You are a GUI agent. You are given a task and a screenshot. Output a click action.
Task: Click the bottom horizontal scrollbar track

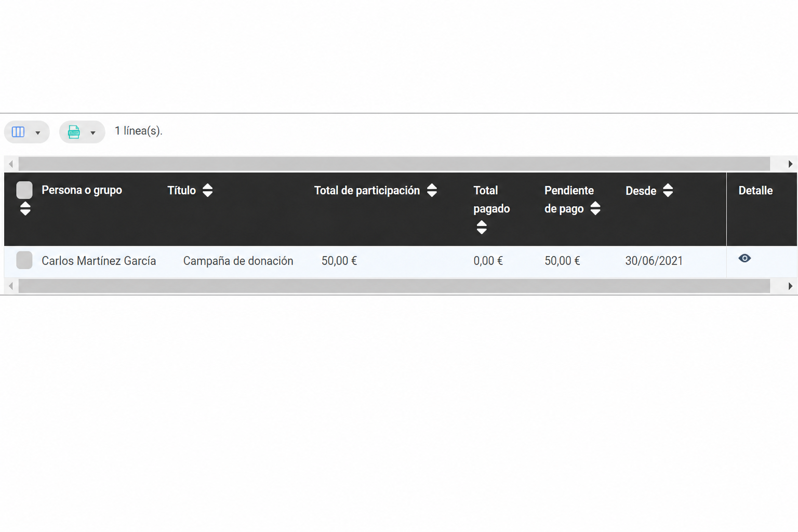(394, 286)
